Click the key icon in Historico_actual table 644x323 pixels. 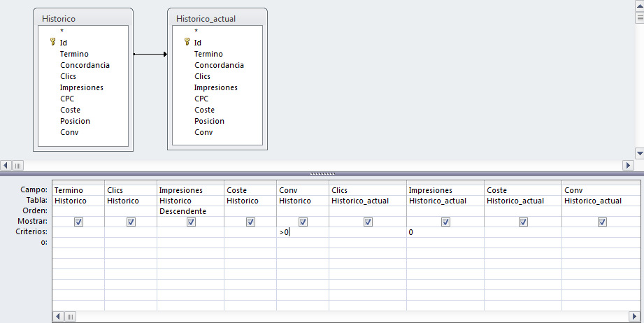click(187, 43)
